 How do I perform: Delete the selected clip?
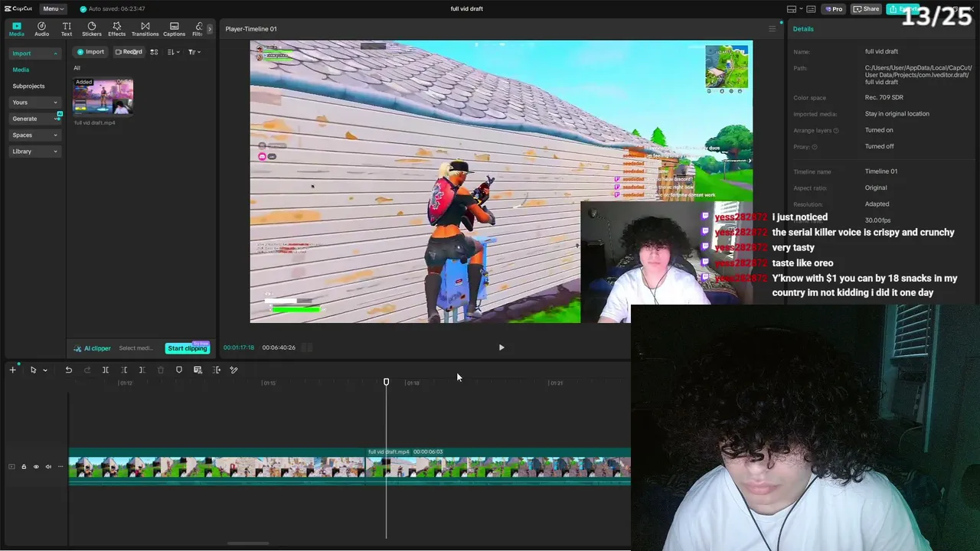pyautogui.click(x=161, y=370)
